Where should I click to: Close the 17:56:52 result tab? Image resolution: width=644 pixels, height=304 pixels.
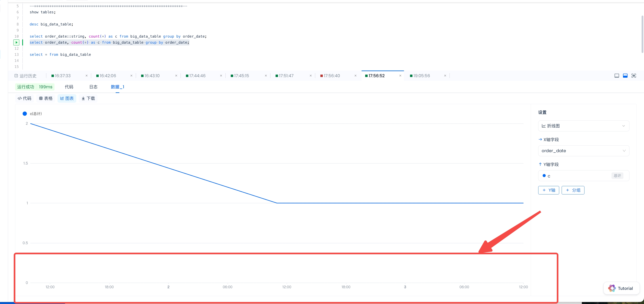click(x=400, y=76)
